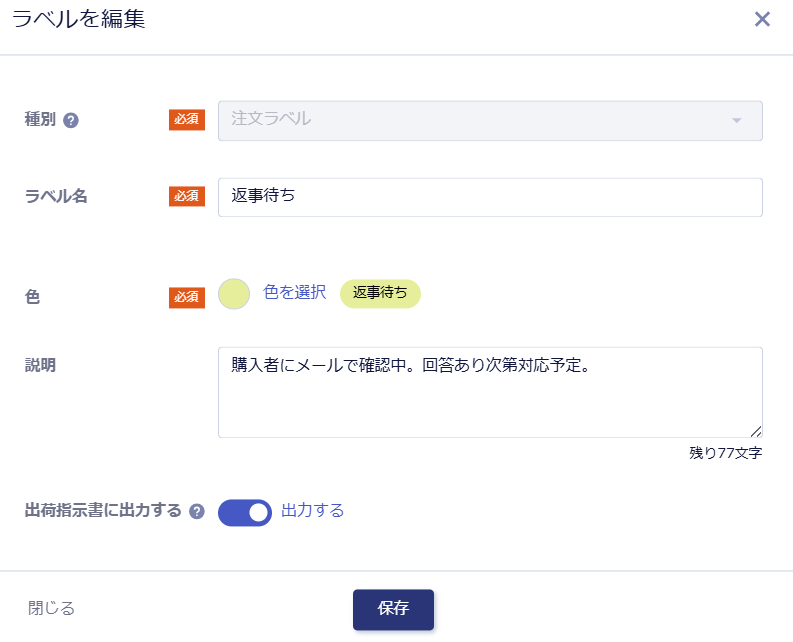793x642 pixels.
Task: Click the 残り77文字 character counter
Action: coord(725,453)
